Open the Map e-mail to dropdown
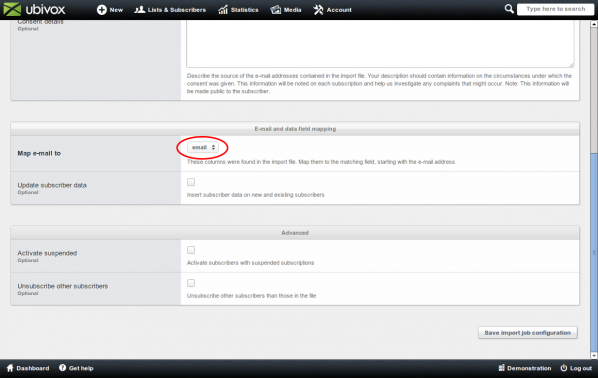Screen dimensions: 598x378 (203, 147)
